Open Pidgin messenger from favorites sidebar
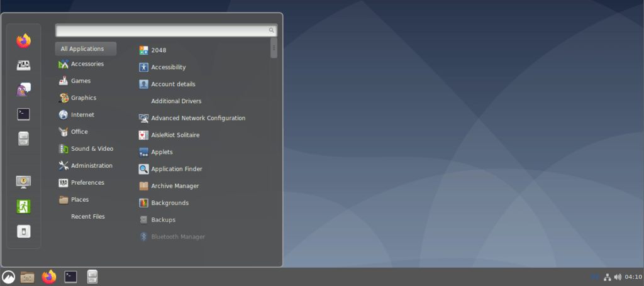The image size is (644, 286). tap(23, 90)
